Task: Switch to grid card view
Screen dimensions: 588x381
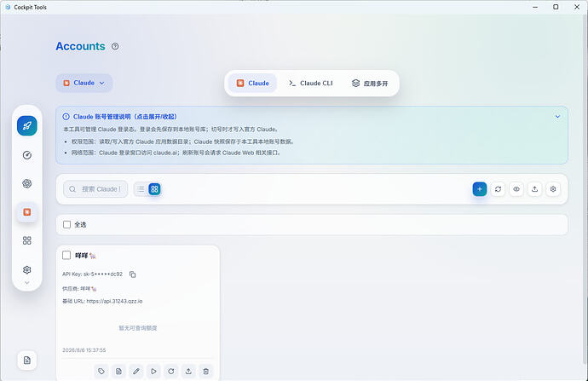Action: click(x=154, y=189)
